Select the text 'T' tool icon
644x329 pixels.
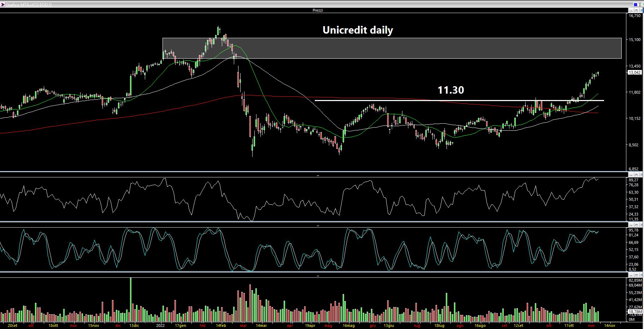(x=640, y=5)
